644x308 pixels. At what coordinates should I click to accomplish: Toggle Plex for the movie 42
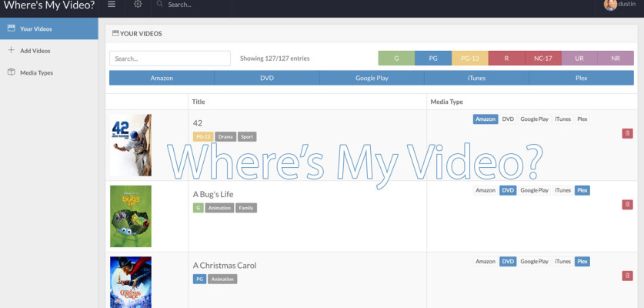582,119
